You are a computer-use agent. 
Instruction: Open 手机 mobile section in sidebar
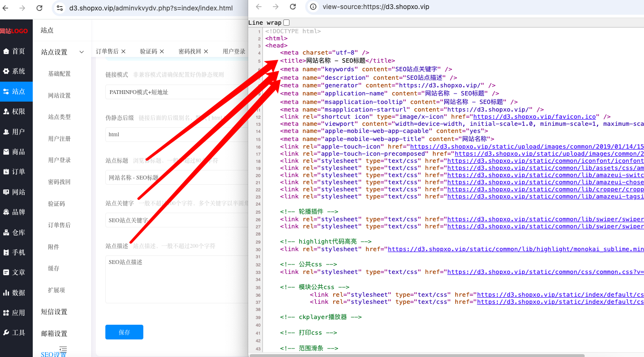click(16, 253)
